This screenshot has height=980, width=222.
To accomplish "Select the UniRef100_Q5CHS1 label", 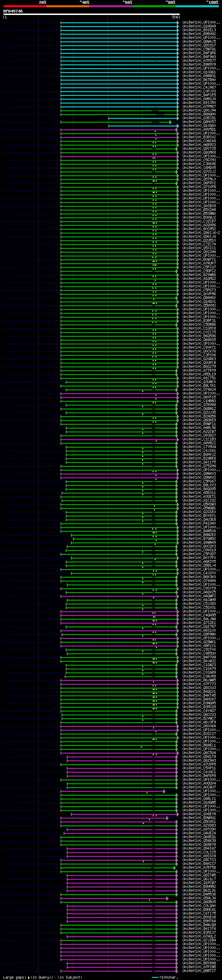I will click(199, 822).
